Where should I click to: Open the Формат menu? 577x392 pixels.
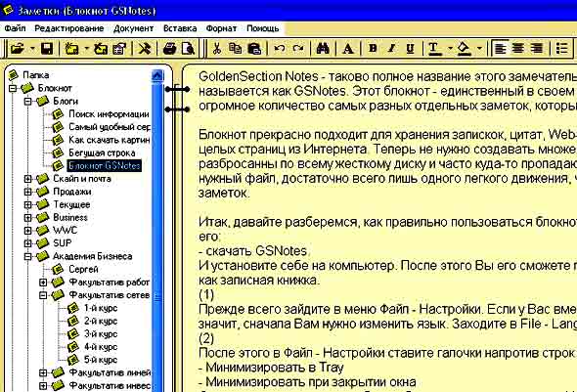tap(221, 28)
